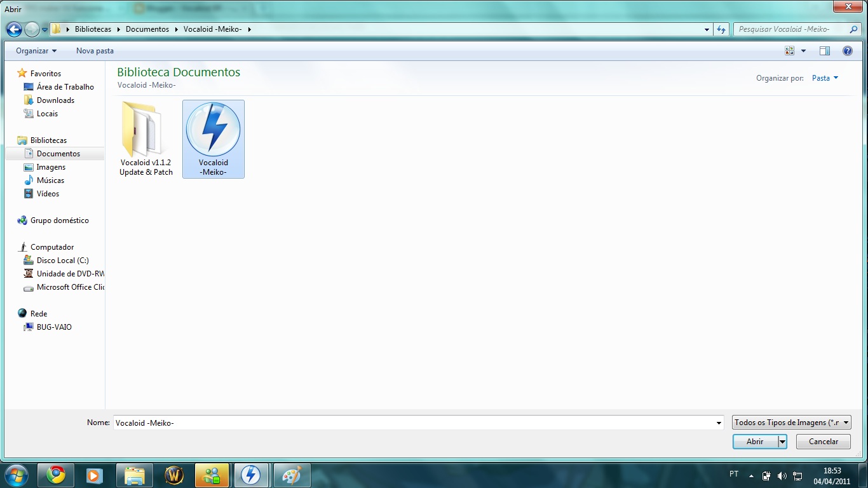
Task: Select Músicas library in navigation pane
Action: pyautogui.click(x=50, y=180)
